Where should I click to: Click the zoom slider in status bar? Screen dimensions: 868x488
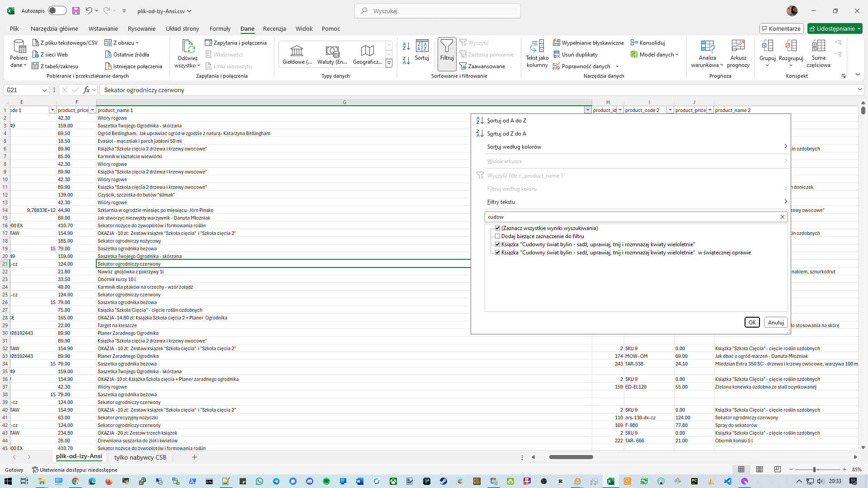point(814,469)
